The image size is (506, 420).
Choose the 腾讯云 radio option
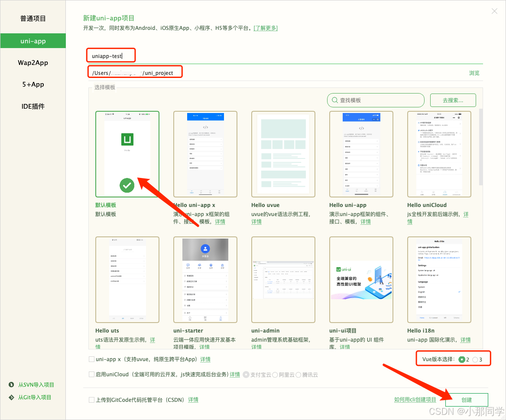[x=298, y=375]
